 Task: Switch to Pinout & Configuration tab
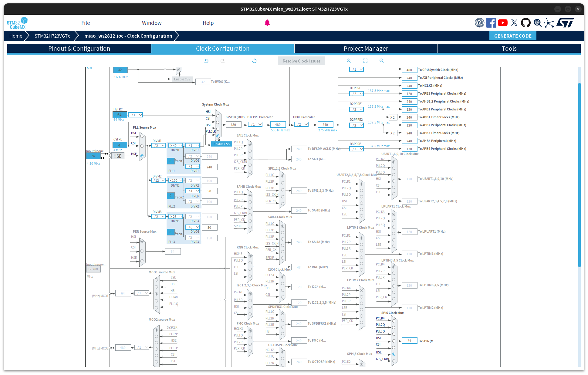tap(79, 49)
